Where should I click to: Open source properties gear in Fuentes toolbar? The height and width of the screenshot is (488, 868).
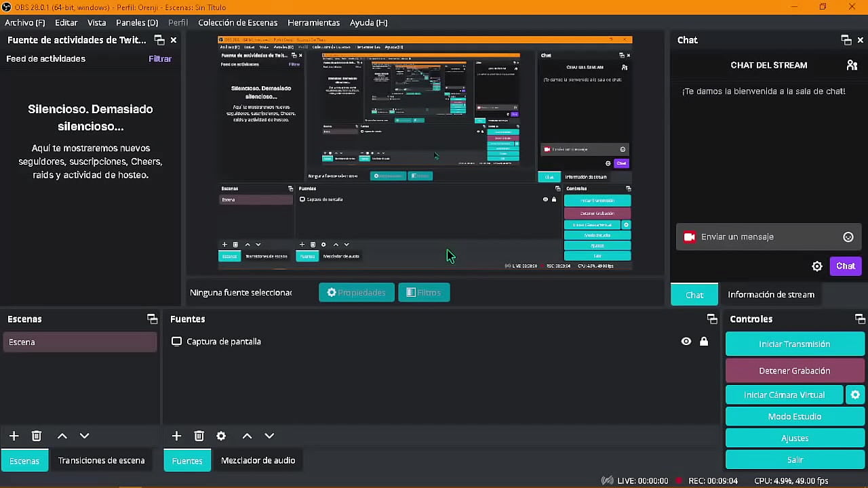[221, 436]
